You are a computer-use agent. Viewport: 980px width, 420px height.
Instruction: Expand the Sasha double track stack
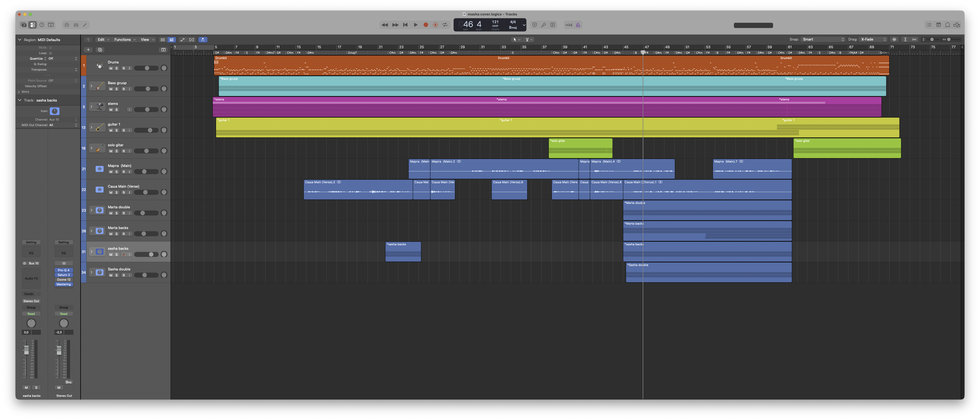point(91,272)
